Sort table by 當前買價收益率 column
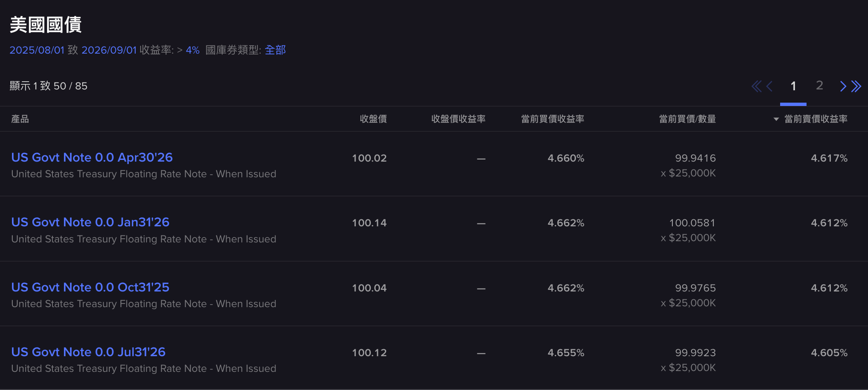 (553, 119)
